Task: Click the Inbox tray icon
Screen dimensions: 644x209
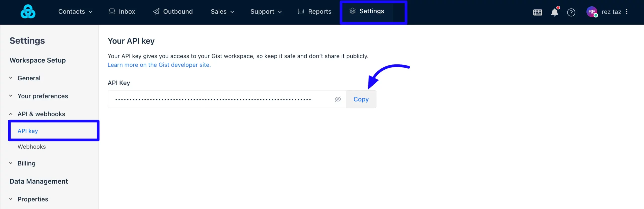Action: [112, 12]
